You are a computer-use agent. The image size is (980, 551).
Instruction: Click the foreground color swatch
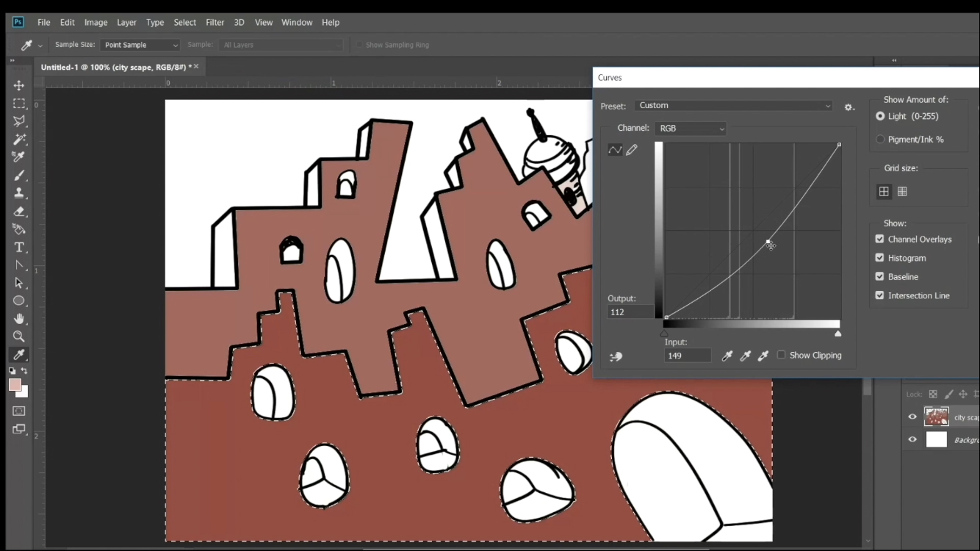point(15,384)
